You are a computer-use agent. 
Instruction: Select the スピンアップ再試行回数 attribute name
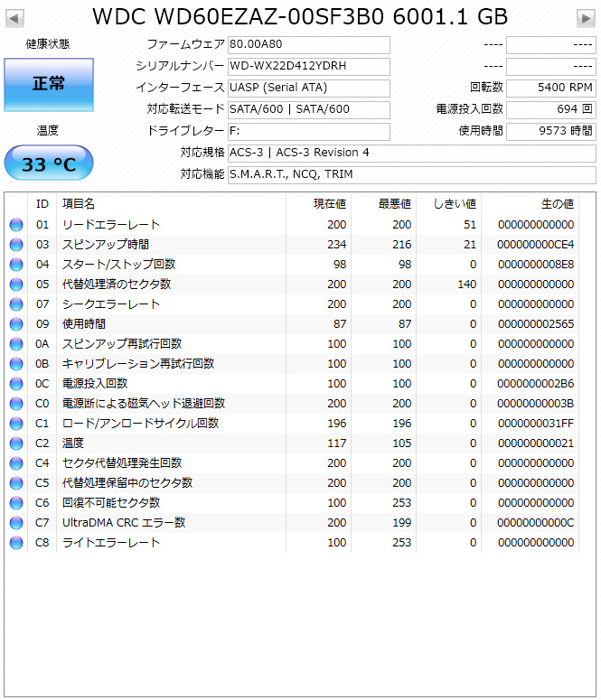(x=122, y=344)
